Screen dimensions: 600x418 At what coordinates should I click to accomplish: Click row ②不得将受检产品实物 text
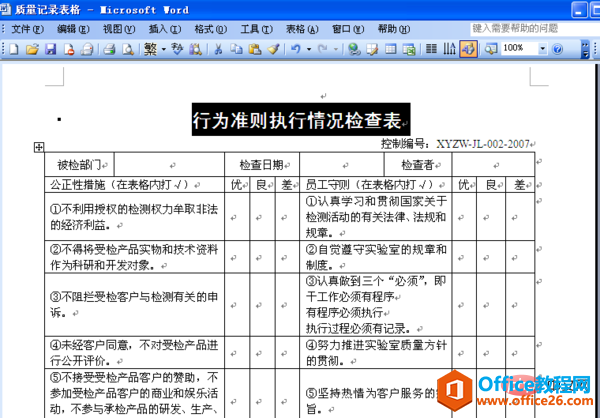coord(134,257)
